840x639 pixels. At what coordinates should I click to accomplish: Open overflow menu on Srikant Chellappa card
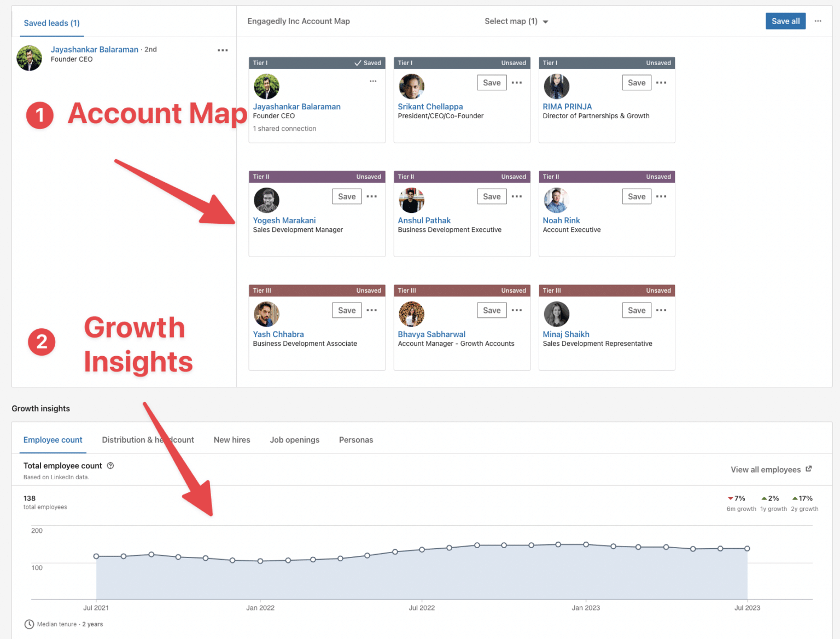click(517, 83)
